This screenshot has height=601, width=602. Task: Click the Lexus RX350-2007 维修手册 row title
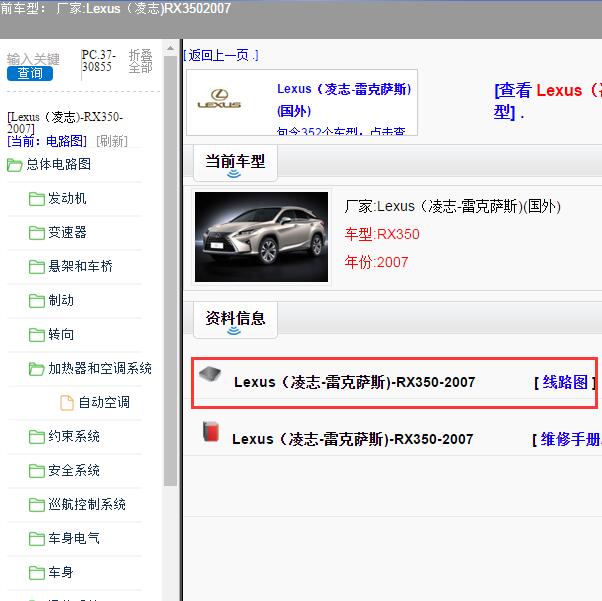352,439
